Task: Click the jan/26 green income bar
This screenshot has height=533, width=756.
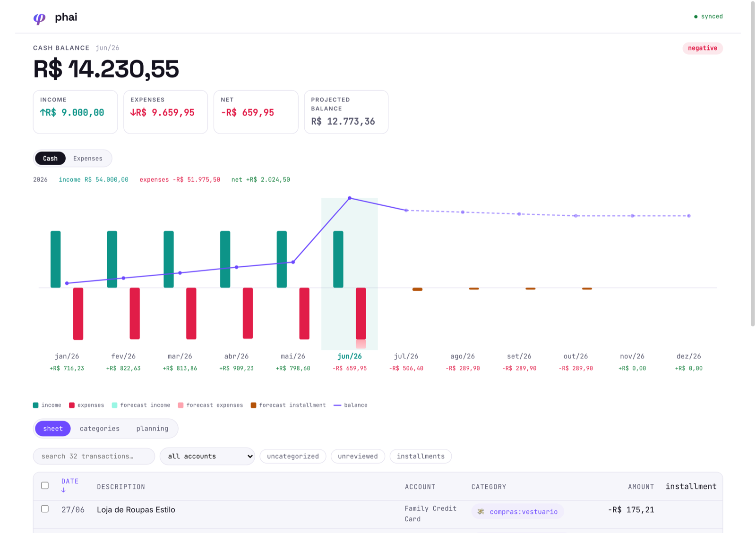Action: [x=56, y=259]
